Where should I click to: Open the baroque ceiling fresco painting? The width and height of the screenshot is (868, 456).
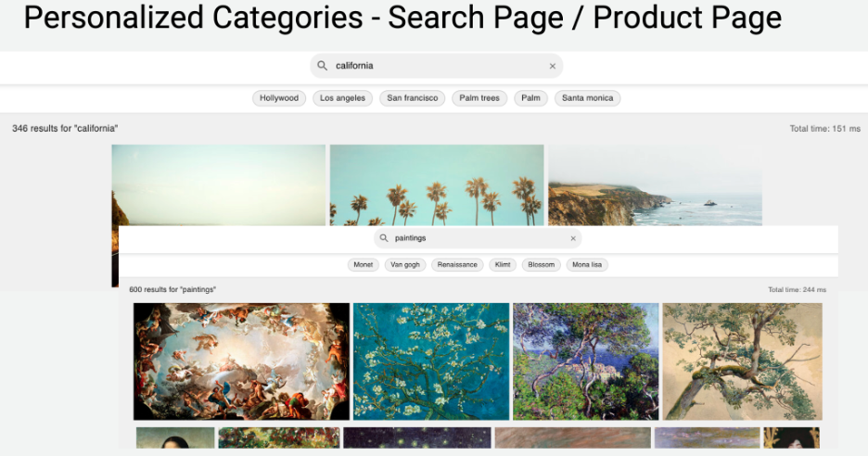click(x=241, y=361)
